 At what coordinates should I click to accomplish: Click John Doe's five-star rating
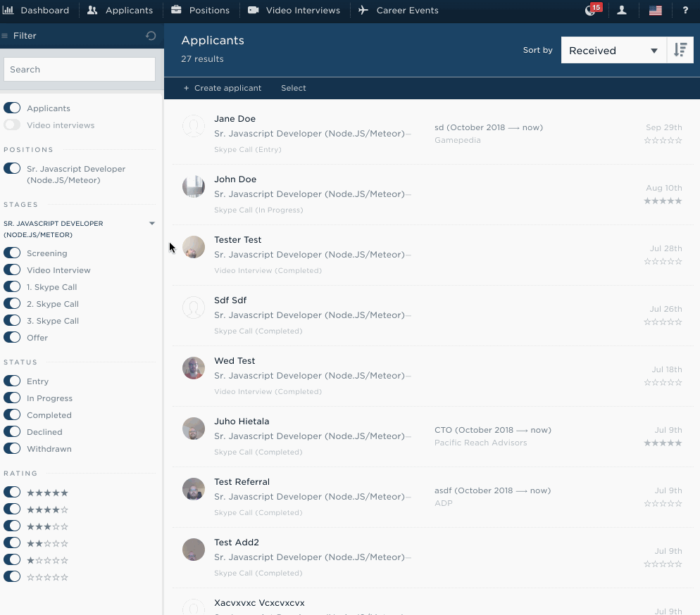(x=663, y=201)
